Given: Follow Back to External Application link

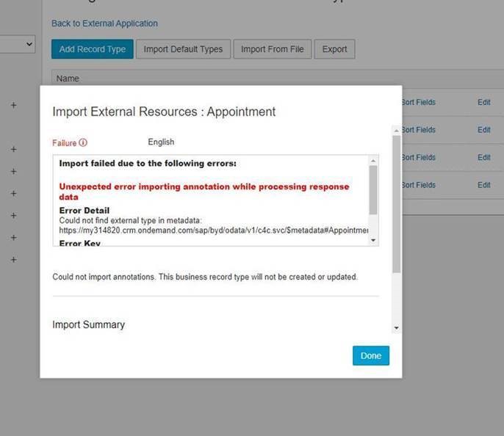Looking at the screenshot, I should point(105,23).
